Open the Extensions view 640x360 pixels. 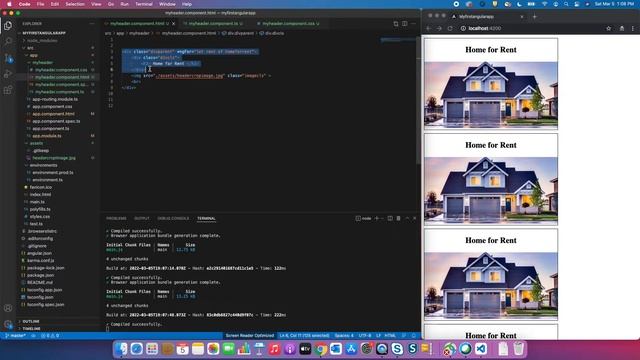8,90
